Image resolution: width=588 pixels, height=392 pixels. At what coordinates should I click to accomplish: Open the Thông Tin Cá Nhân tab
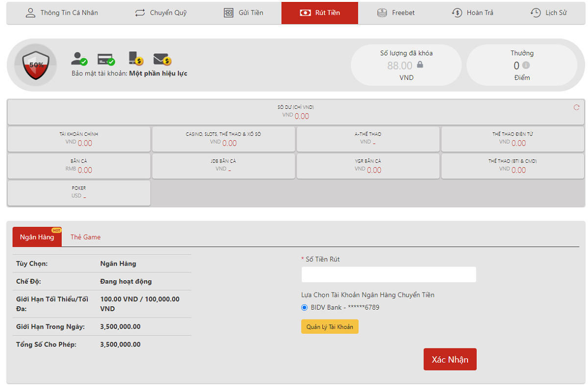click(x=62, y=13)
